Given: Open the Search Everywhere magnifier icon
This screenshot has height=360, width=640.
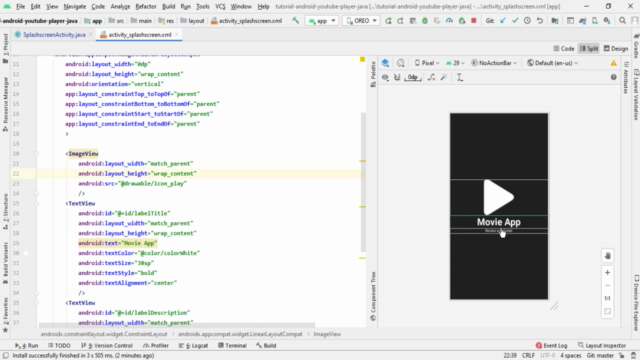Looking at the screenshot, I should point(622,20).
